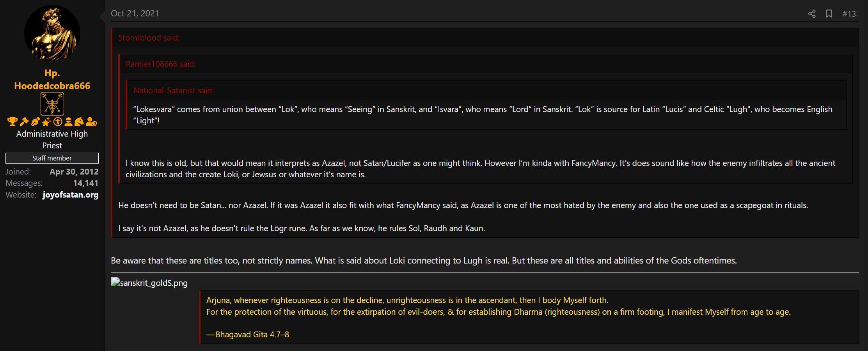
Task: Visit the joyofsatan.org website link
Action: pos(70,195)
